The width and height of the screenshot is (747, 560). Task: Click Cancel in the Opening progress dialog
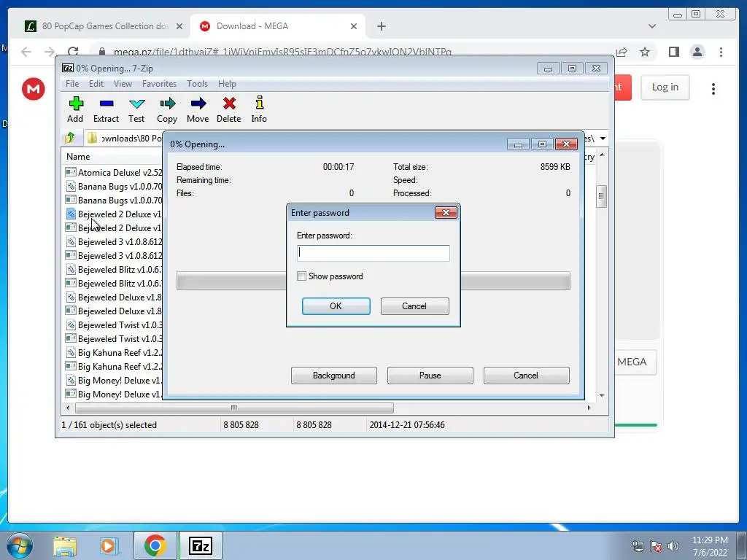pyautogui.click(x=526, y=376)
